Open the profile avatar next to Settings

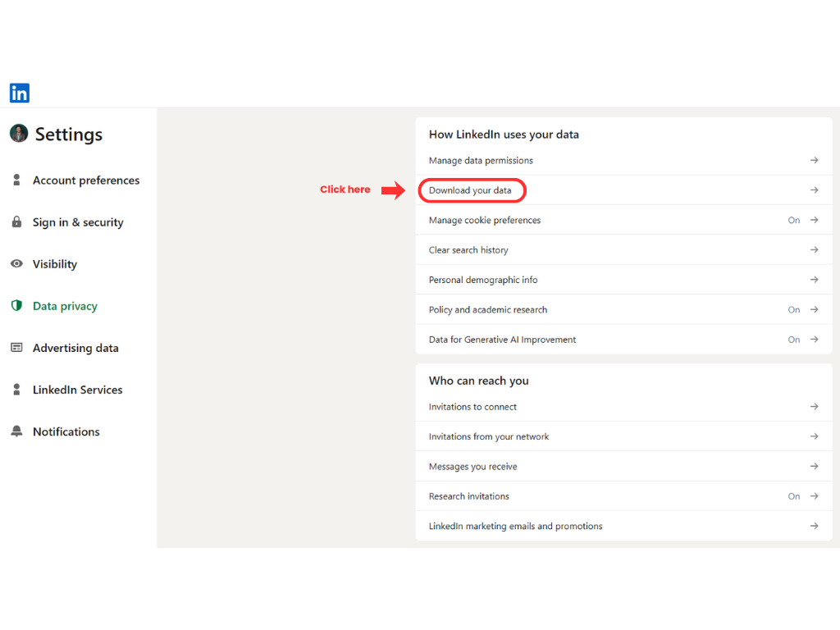[x=19, y=134]
